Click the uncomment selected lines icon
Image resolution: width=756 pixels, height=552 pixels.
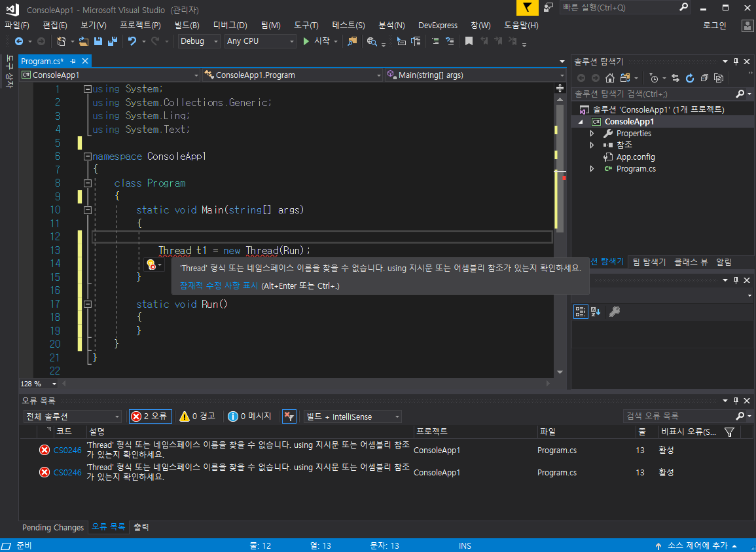(450, 41)
